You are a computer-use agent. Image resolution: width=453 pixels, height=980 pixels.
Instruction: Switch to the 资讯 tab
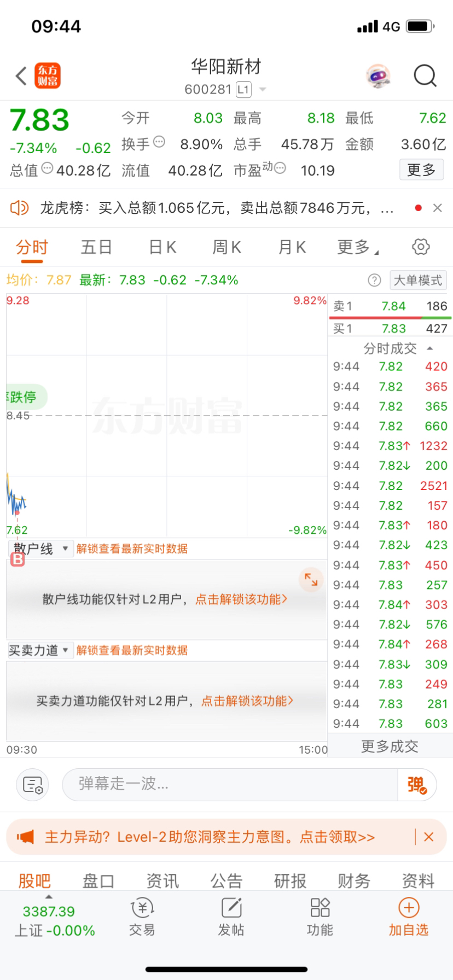pos(162,880)
